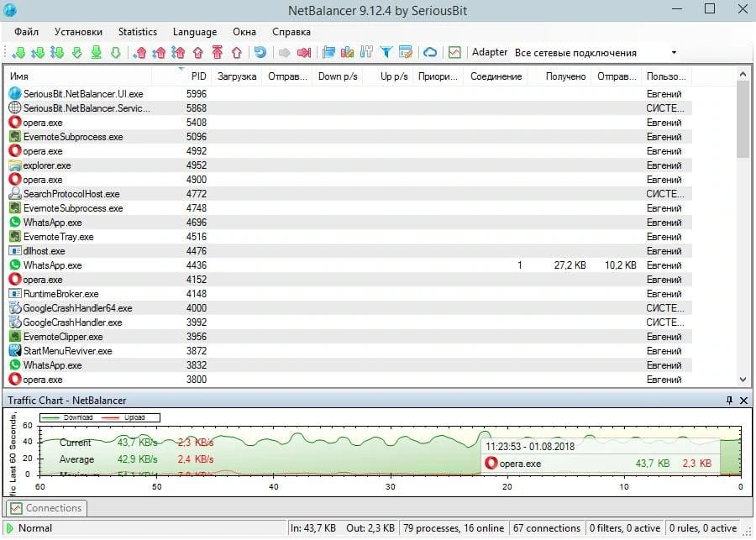Viewport: 756px width, 540px height.
Task: Select SearchProtocolHost.exe process row
Action: pos(349,194)
